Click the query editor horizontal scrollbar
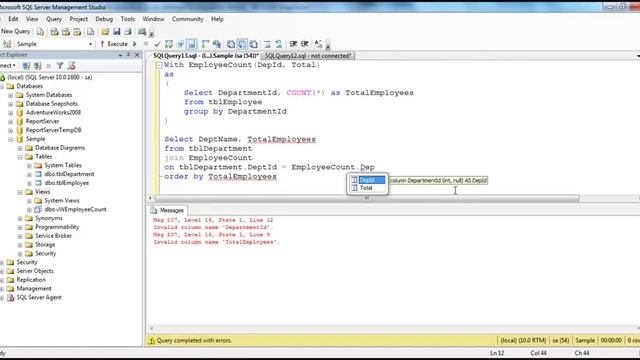640x360 pixels. [x=367, y=198]
